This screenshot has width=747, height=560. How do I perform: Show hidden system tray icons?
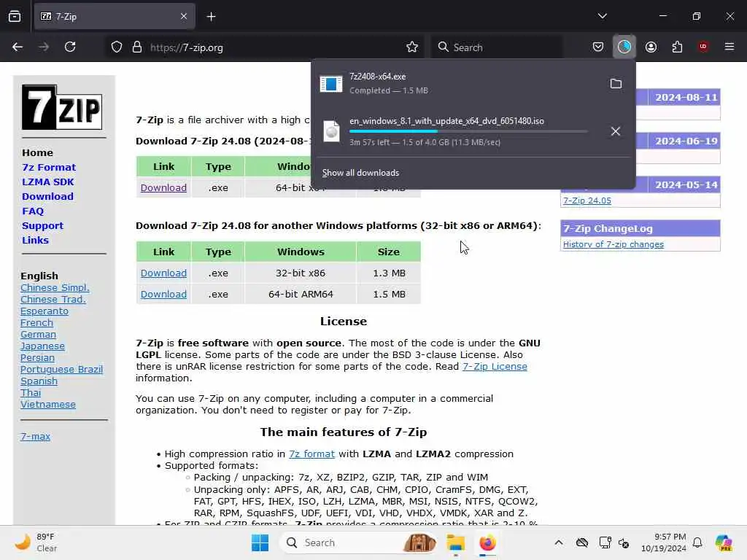558,542
